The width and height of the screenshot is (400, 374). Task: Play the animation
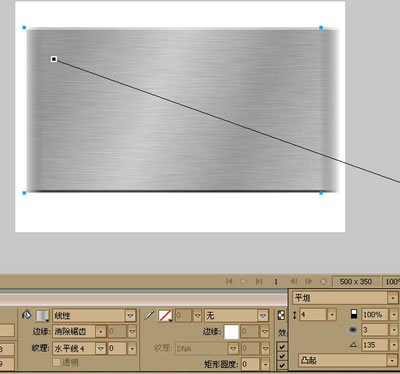click(244, 281)
